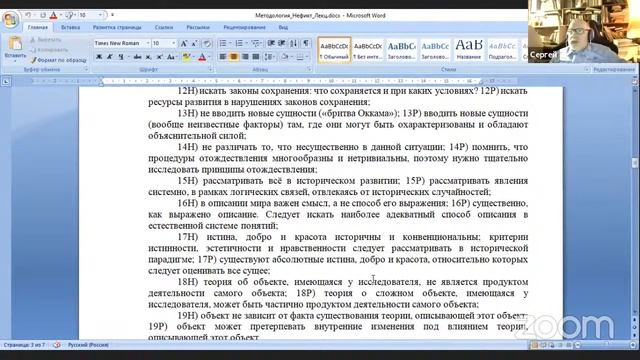Toggle strikethrough formatting

point(138,57)
